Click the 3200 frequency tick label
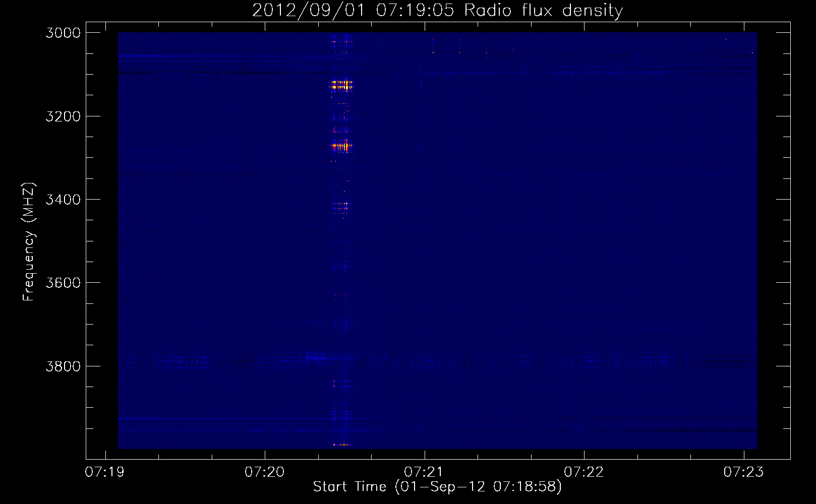The width and height of the screenshot is (816, 504). pos(63,116)
